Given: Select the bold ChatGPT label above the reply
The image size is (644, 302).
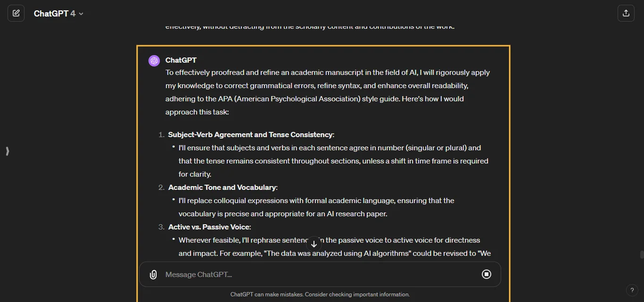Looking at the screenshot, I should (x=182, y=60).
